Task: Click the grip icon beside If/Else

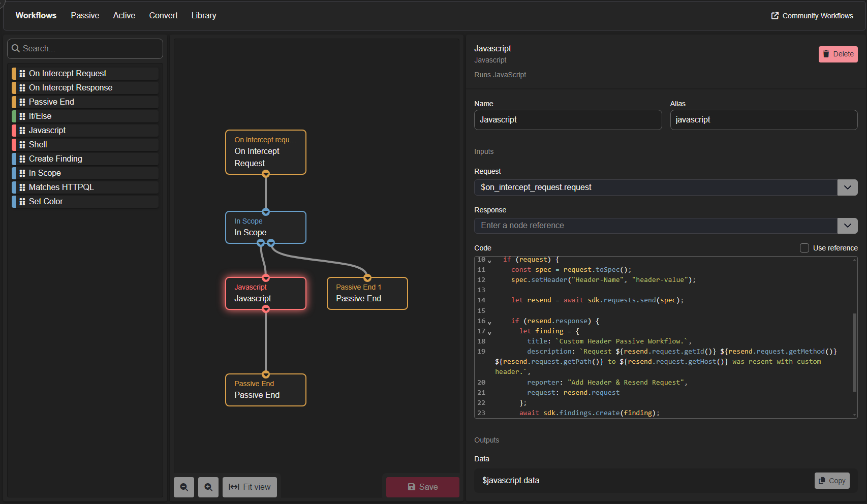Action: point(22,116)
